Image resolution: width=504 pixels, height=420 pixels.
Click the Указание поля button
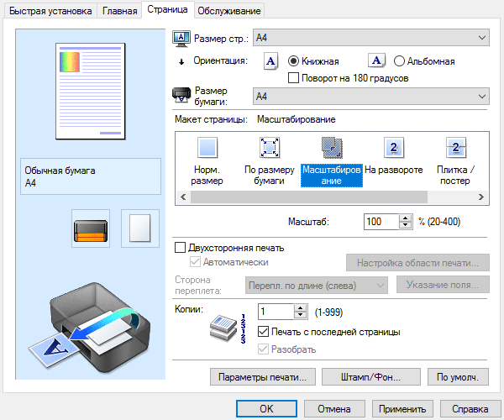[x=443, y=285]
